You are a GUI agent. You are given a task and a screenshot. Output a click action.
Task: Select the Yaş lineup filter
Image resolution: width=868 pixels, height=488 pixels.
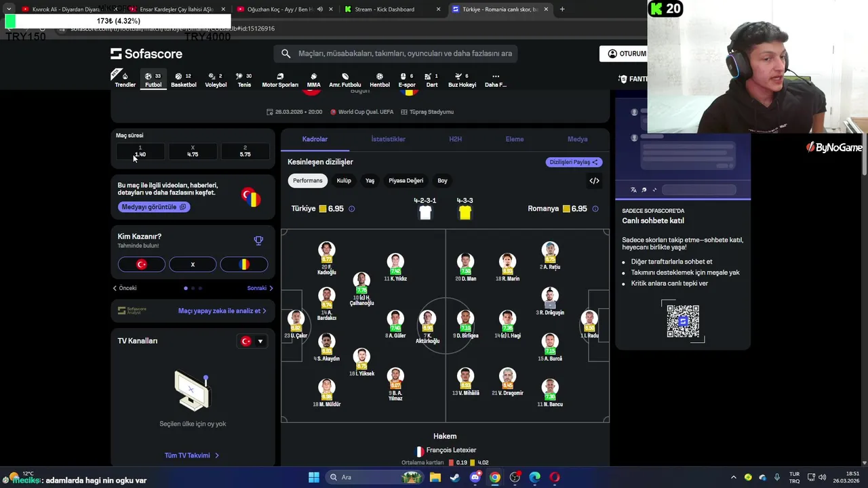coord(370,180)
